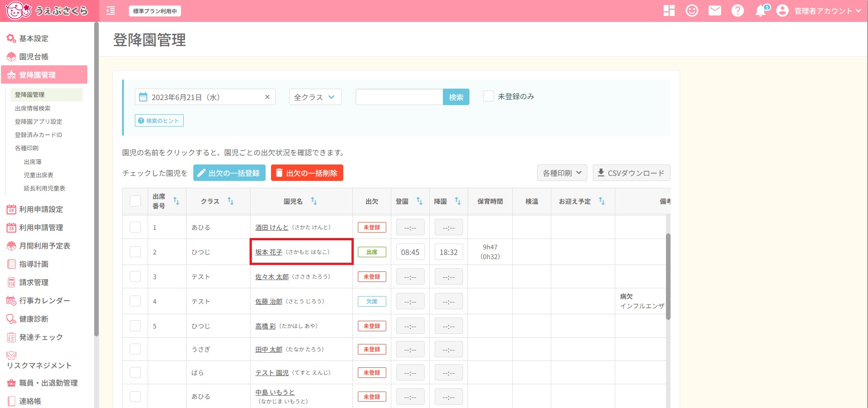
Task: Click the 欠席 status badge for 佐藤 治郎
Action: coord(372,302)
